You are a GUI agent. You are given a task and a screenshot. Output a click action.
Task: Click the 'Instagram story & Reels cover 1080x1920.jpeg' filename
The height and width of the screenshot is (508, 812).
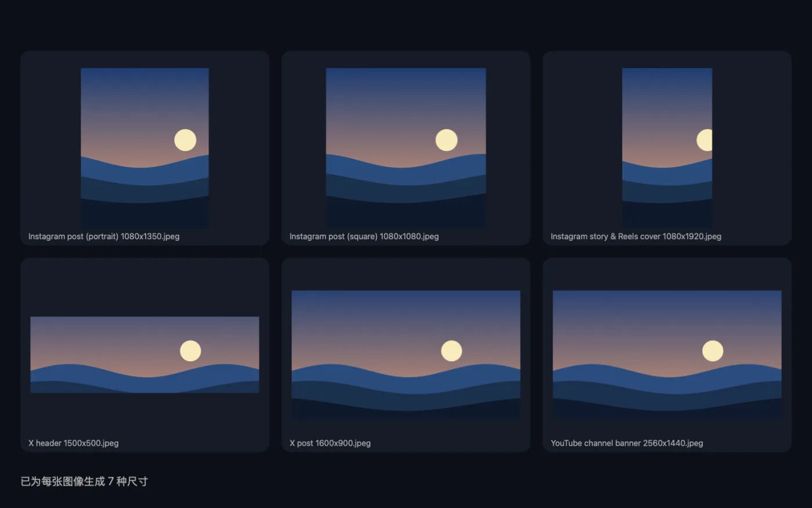click(x=636, y=236)
